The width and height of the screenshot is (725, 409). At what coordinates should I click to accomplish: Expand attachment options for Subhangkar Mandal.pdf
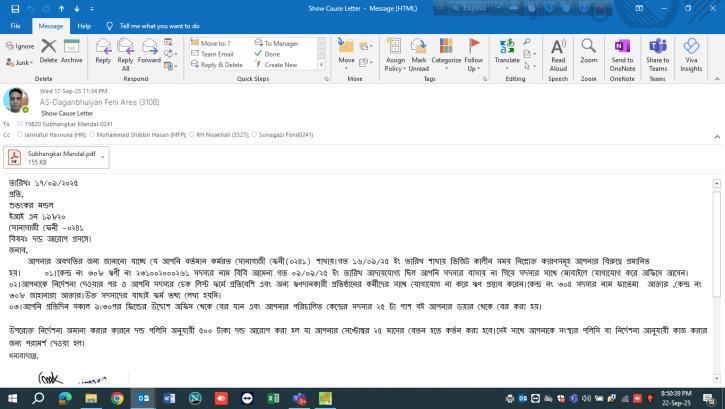tap(102, 157)
